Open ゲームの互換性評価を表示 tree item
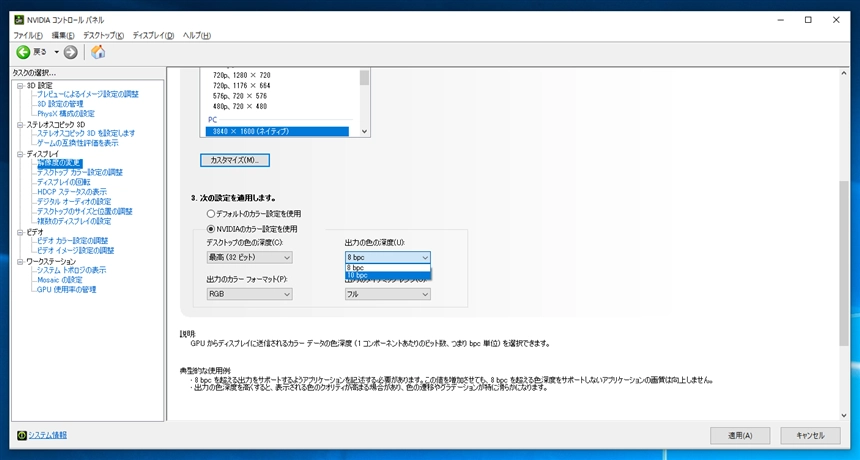 pyautogui.click(x=77, y=143)
